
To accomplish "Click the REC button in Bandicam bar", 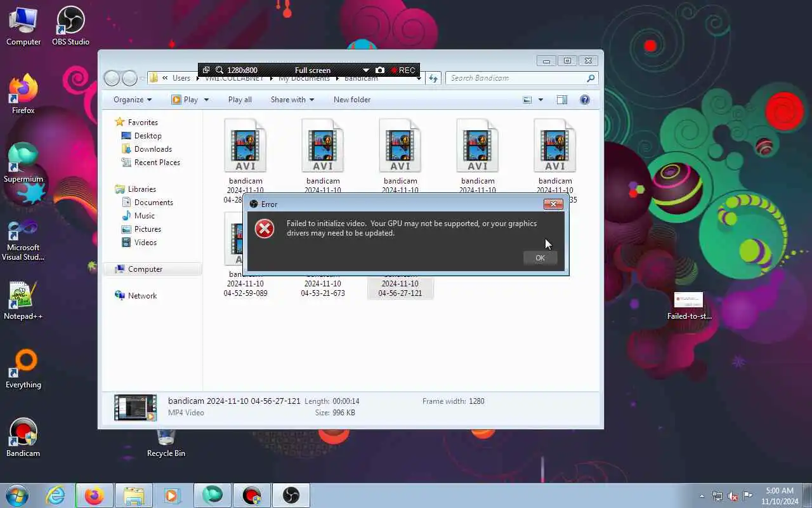I will [x=403, y=70].
